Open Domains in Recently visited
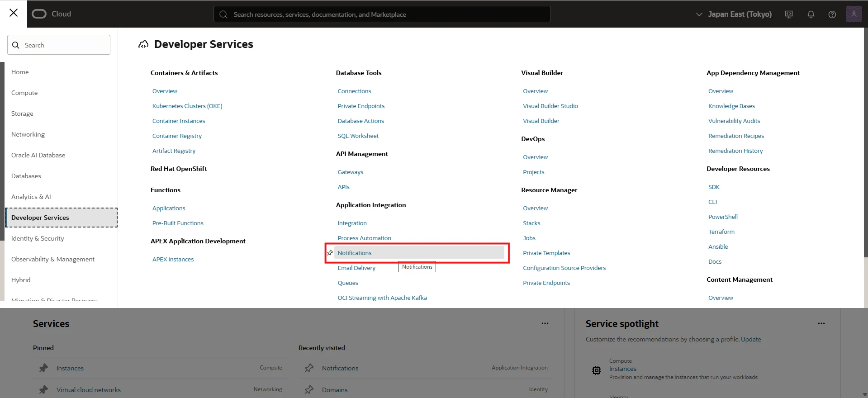 point(335,390)
